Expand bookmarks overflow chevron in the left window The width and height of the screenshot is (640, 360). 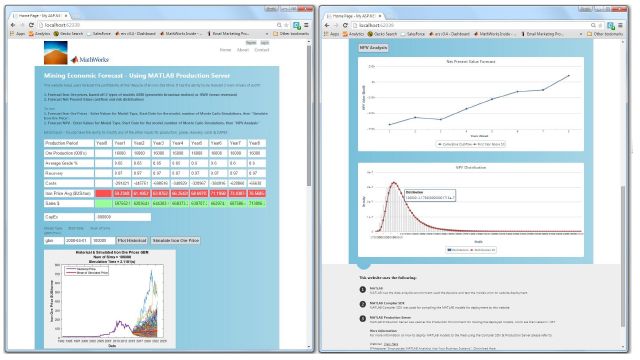coord(267,34)
